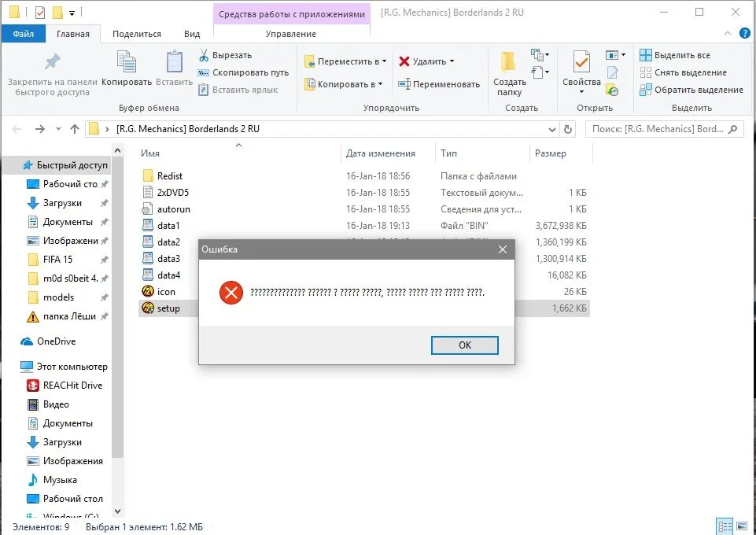Sort by the Имя column header
756x535 pixels.
click(x=239, y=153)
